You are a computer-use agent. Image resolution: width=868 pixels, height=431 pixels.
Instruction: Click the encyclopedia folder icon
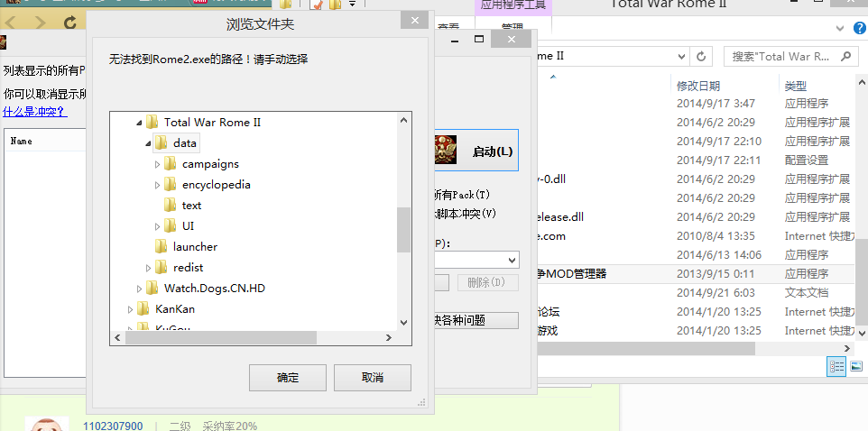coord(170,185)
